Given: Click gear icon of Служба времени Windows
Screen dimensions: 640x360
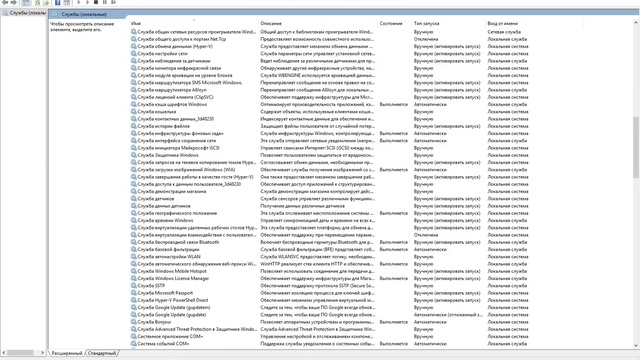Looking at the screenshot, I should 133,220.
